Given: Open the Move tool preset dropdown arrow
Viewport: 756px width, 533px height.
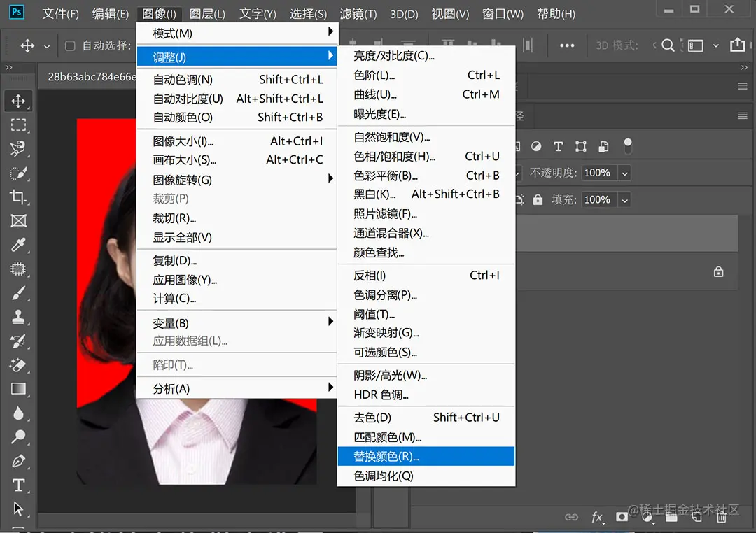Looking at the screenshot, I should 47,47.
